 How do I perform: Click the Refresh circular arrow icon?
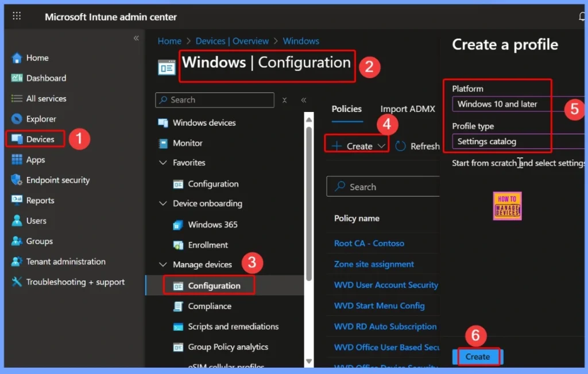400,146
